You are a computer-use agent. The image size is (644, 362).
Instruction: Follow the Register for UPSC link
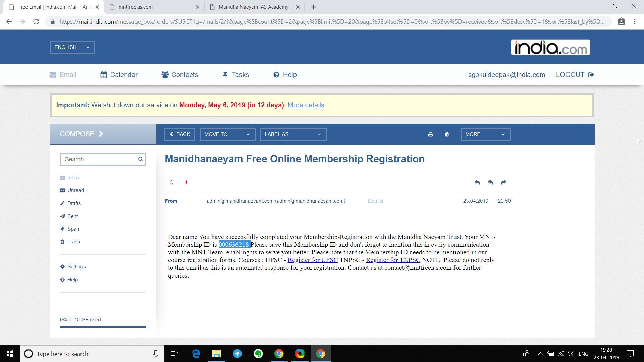coord(313,260)
